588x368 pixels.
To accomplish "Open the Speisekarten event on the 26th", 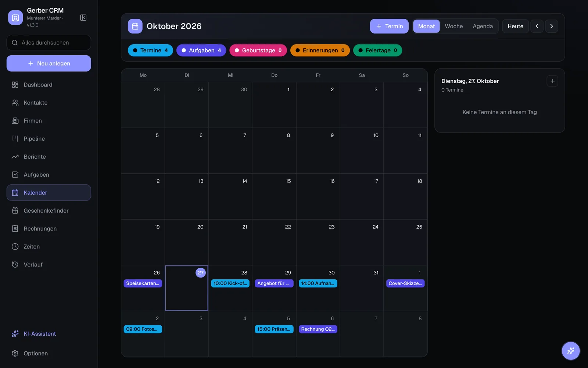I will tap(143, 283).
